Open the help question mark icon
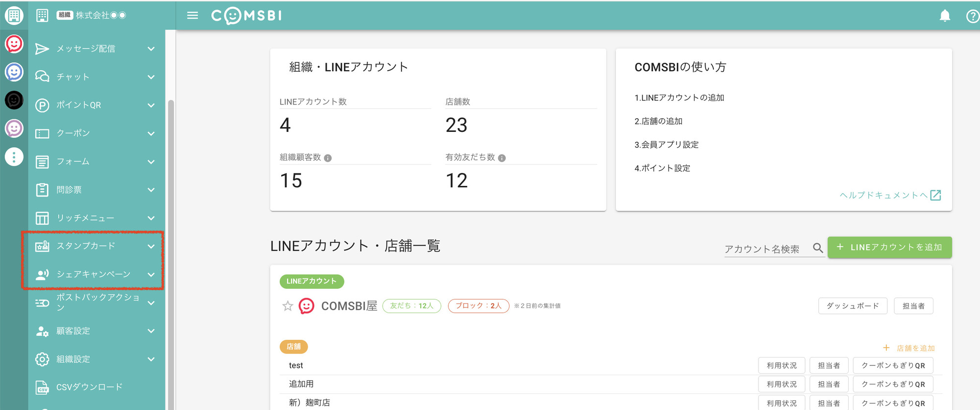The height and width of the screenshot is (410, 980). [x=972, y=16]
